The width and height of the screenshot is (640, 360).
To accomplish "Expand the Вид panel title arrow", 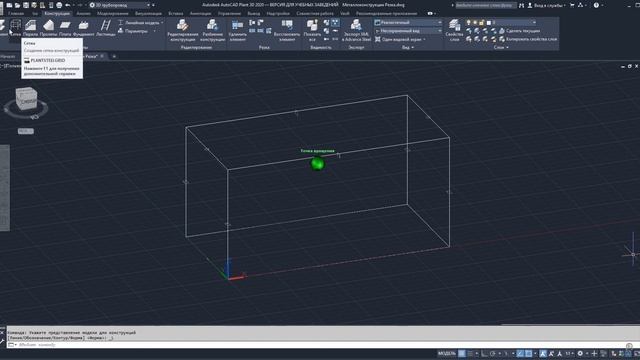I will pyautogui.click(x=412, y=48).
